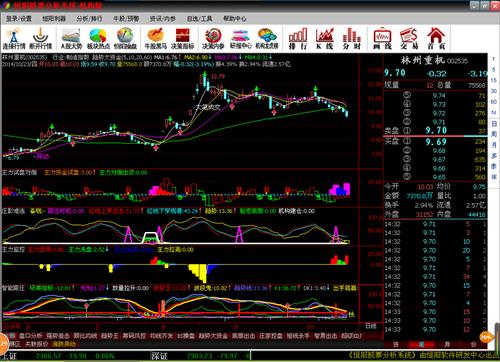Open the 自选/工具 menu
Viewport: 500px width, 362px height.
199,18
